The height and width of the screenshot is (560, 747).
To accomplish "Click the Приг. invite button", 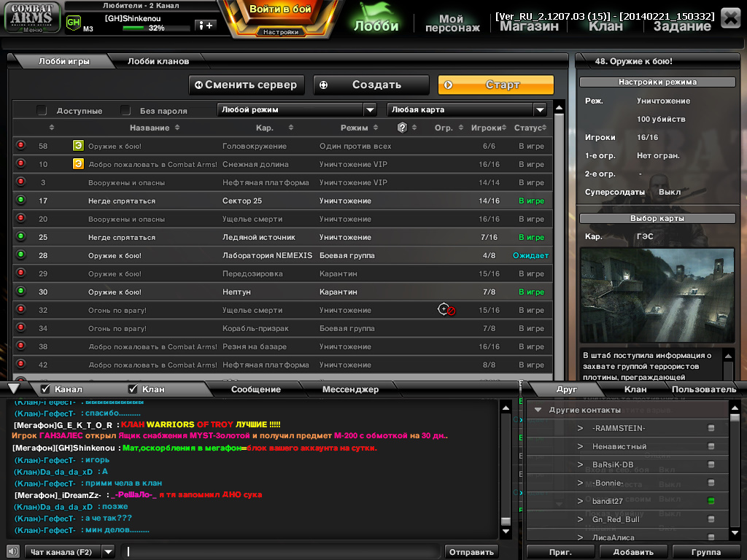I will click(x=560, y=552).
